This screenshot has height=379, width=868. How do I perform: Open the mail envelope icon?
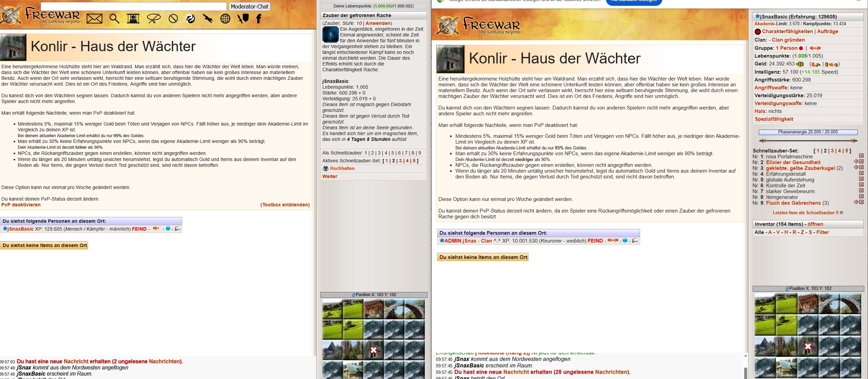[x=95, y=19]
